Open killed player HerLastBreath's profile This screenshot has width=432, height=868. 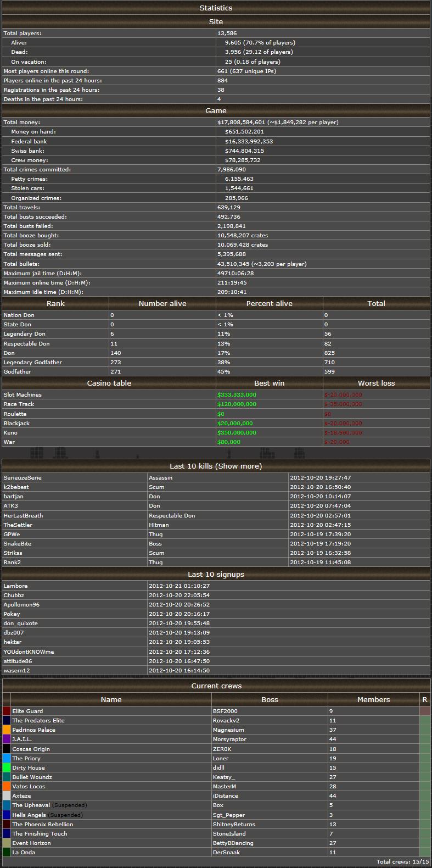coord(23,515)
